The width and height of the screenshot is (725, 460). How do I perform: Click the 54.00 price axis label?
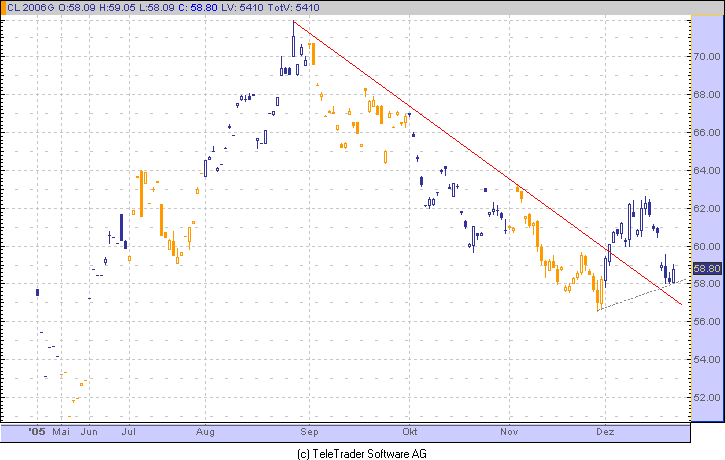707,359
